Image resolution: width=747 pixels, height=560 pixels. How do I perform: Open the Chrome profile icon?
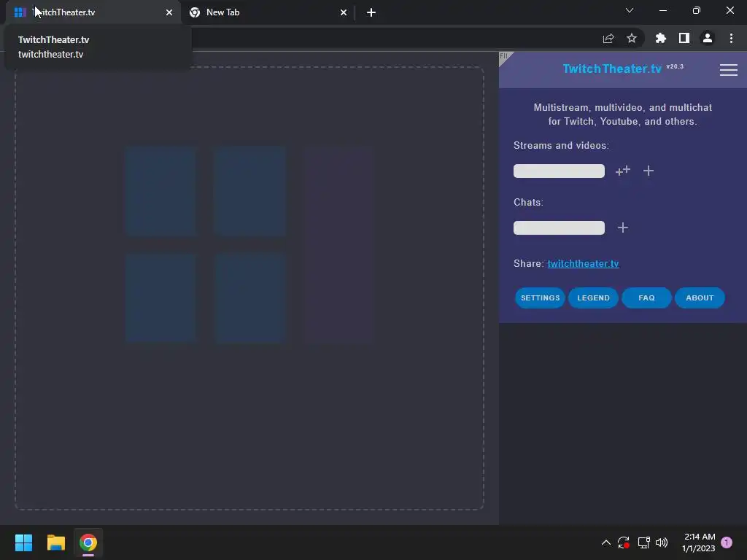tap(708, 38)
